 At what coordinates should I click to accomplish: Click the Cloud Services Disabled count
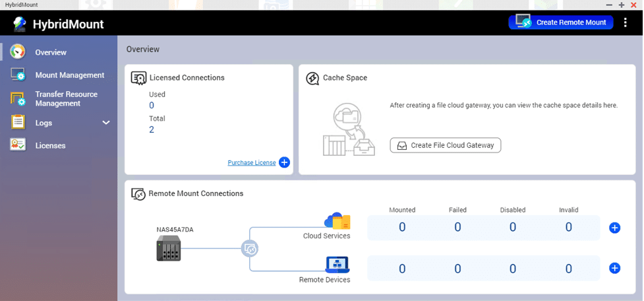[x=513, y=227]
